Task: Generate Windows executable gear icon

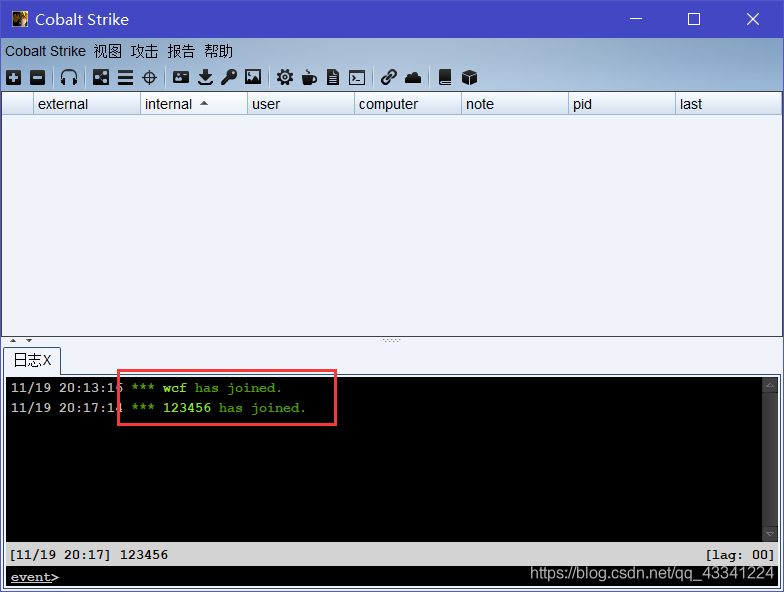Action: pos(285,77)
